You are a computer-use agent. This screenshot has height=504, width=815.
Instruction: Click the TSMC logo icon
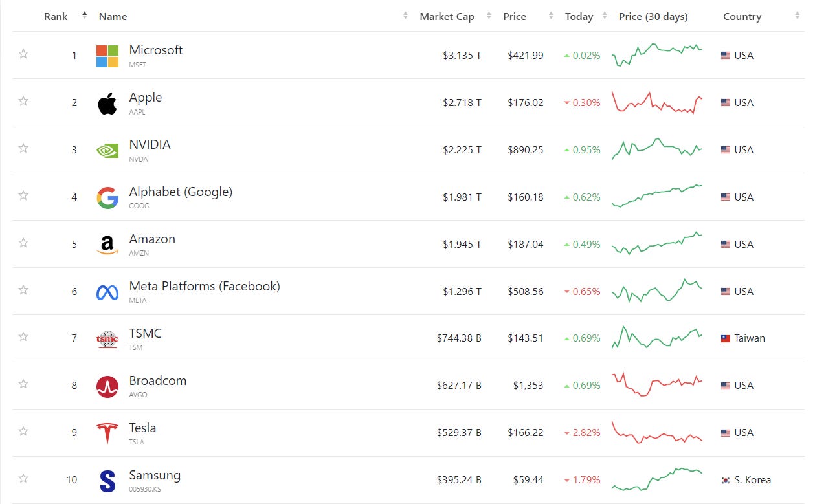(x=107, y=340)
